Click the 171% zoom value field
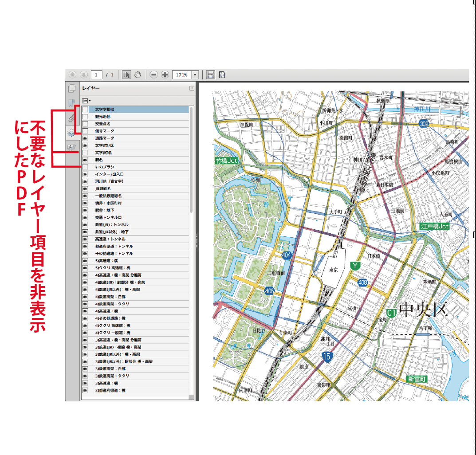 tap(181, 75)
